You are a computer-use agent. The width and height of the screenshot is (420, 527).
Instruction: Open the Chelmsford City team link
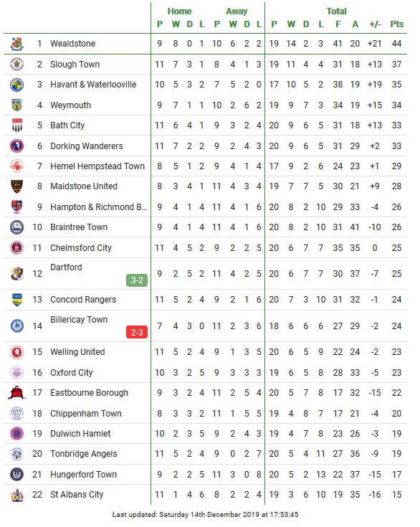[81, 248]
